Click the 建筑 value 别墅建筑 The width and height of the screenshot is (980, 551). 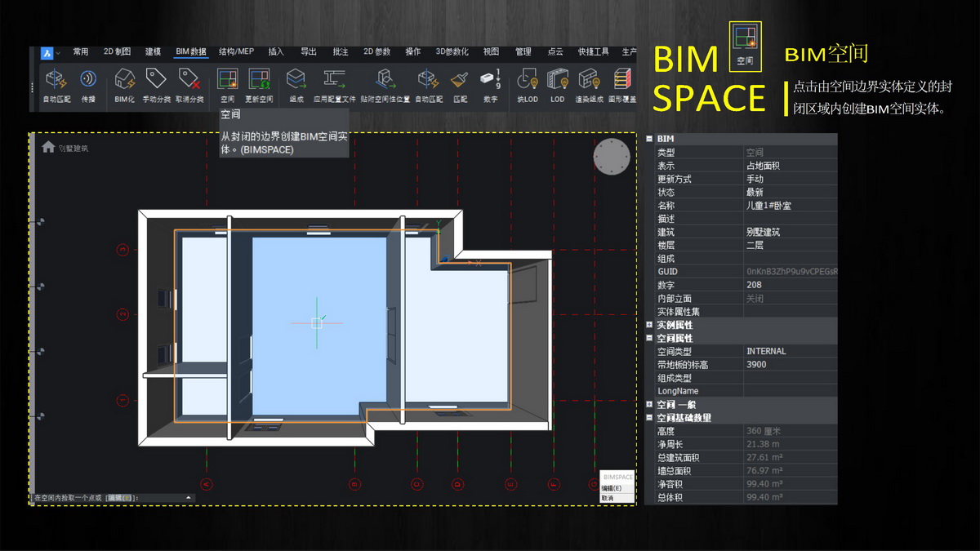point(791,232)
